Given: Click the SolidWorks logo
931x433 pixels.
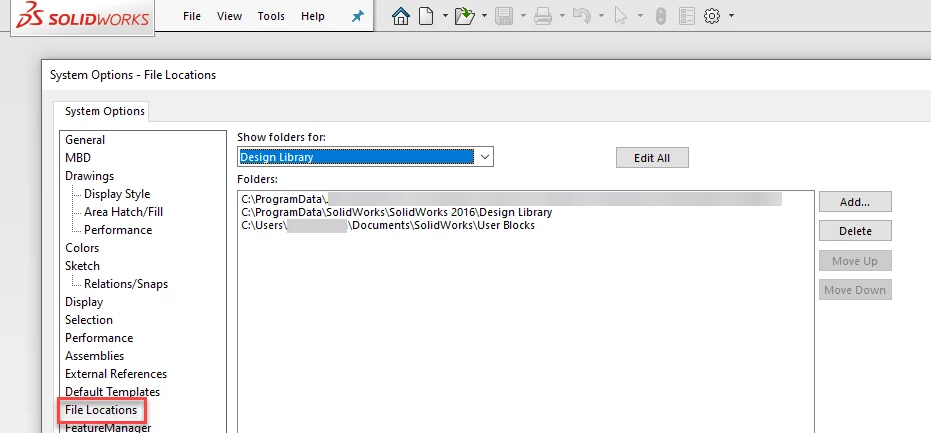Looking at the screenshot, I should [x=83, y=17].
